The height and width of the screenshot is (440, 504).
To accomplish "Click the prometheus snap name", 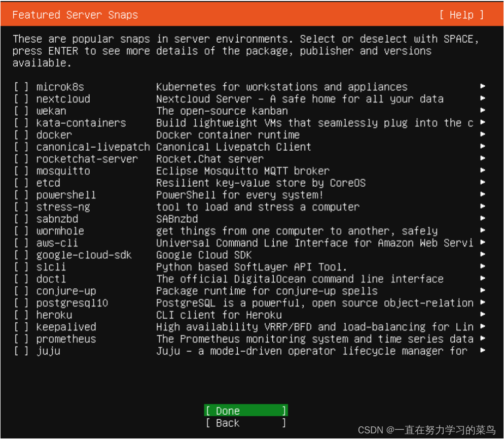I will point(66,339).
